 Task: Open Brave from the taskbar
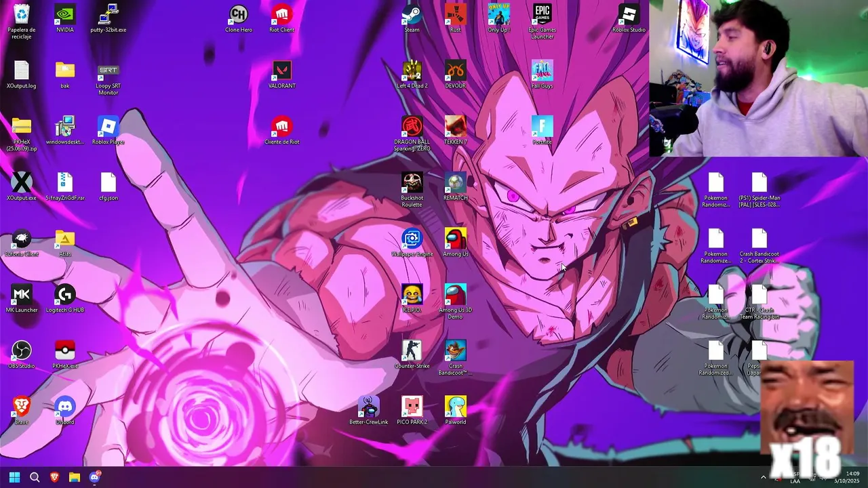[x=54, y=477]
